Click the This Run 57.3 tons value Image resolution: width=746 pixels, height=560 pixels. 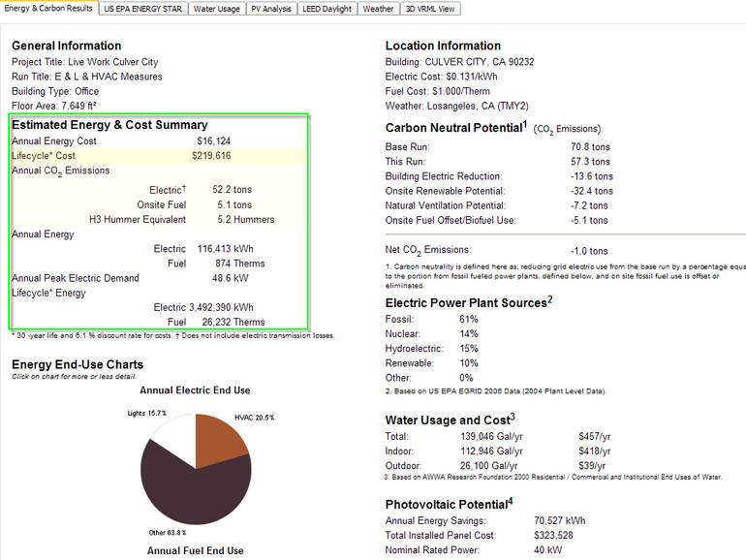click(590, 162)
